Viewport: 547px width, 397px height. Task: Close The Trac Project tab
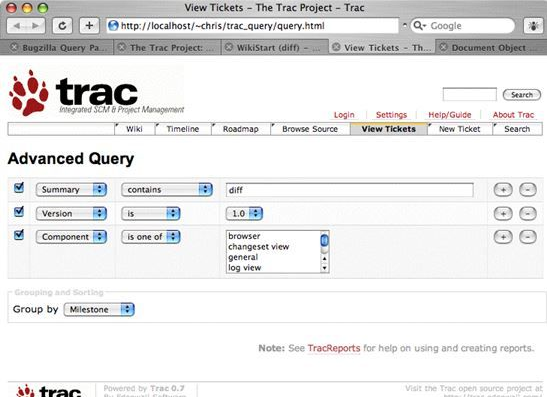click(121, 47)
